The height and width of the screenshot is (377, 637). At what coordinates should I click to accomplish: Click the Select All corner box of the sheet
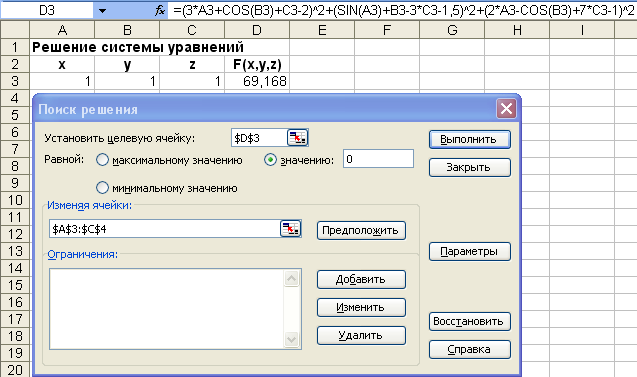point(15,30)
